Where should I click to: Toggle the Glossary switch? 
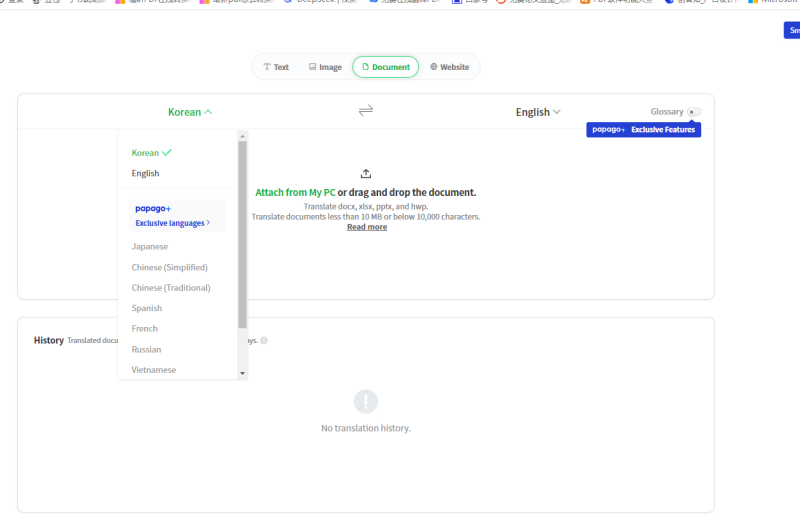coord(694,112)
